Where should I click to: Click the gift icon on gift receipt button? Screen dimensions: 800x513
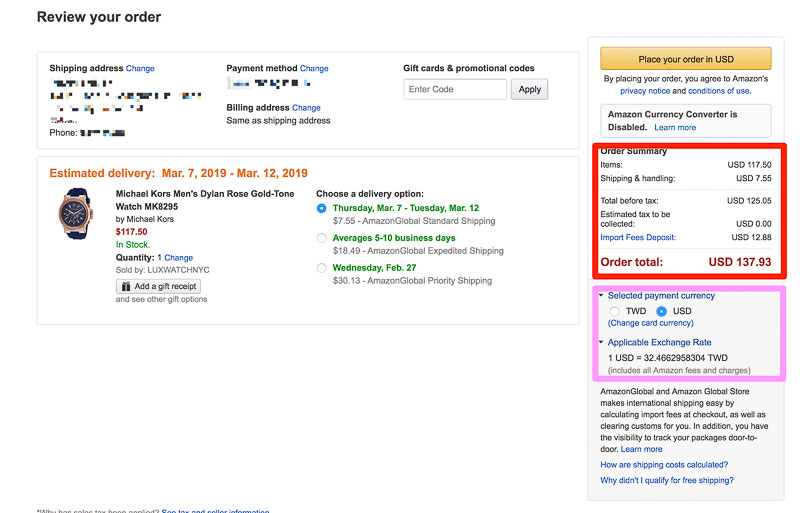tap(126, 286)
